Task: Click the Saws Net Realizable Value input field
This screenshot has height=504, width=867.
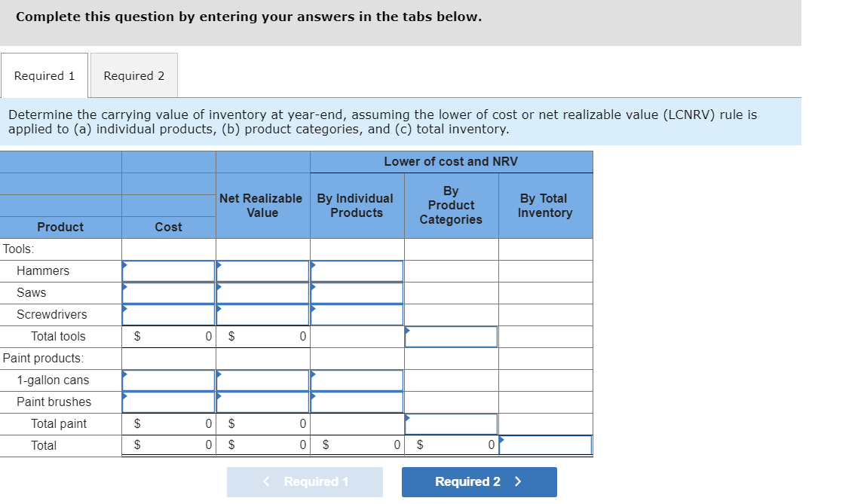Action: pos(262,292)
